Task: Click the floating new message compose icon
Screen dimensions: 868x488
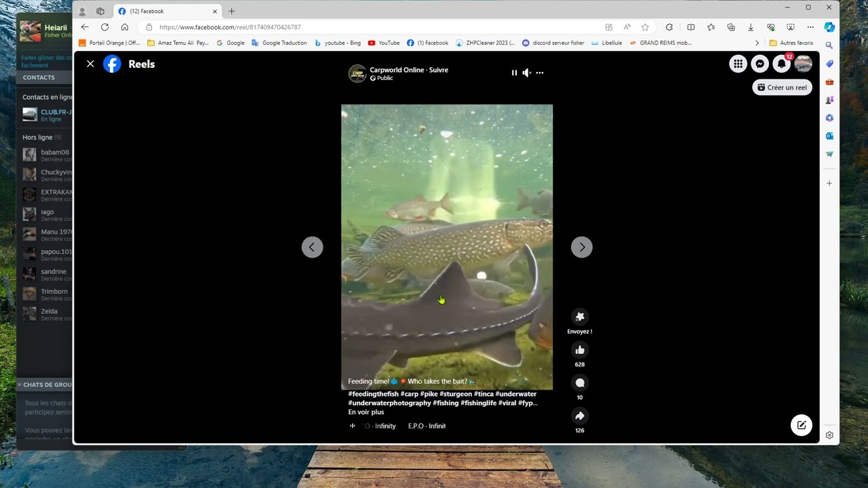Action: 802,425
